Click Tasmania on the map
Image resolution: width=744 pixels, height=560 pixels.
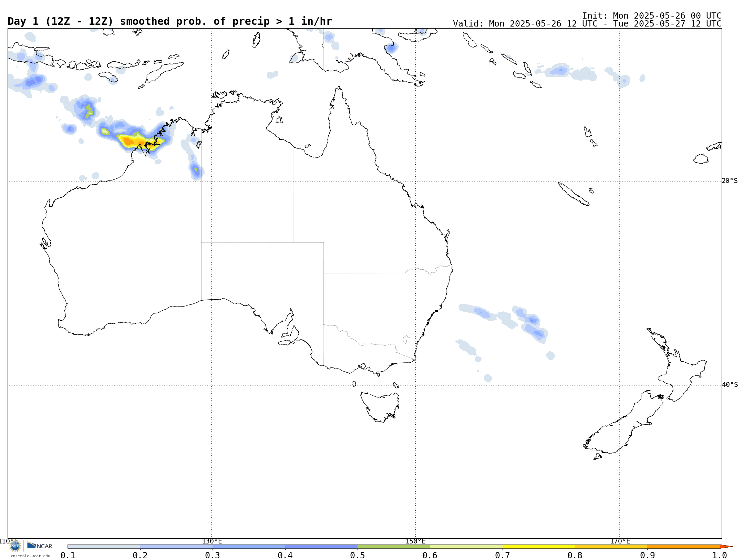pyautogui.click(x=380, y=406)
